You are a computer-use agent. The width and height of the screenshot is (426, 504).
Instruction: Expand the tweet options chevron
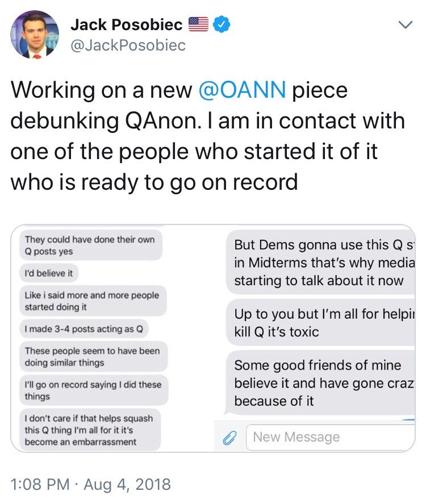404,25
